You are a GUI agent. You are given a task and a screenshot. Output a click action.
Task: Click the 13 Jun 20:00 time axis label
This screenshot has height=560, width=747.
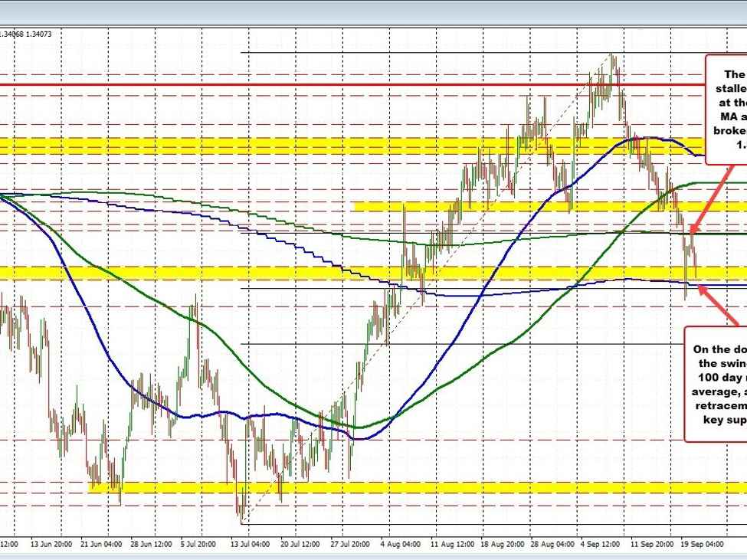click(50, 543)
